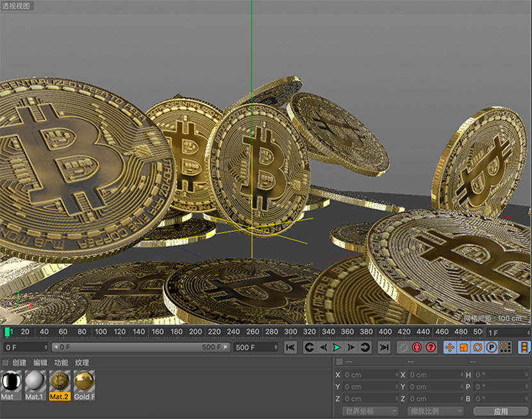Click the size Y field stepper arrows
This screenshot has height=419, width=532.
[461, 387]
